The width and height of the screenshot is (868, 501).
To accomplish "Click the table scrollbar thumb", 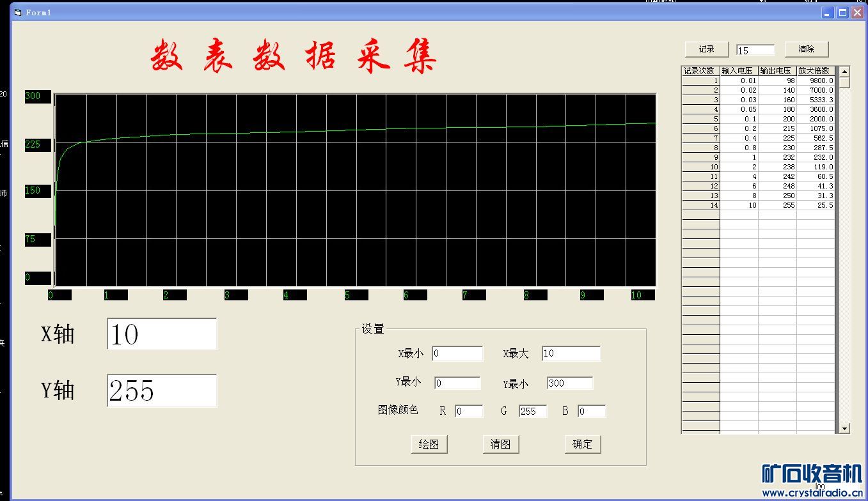I will 844,82.
